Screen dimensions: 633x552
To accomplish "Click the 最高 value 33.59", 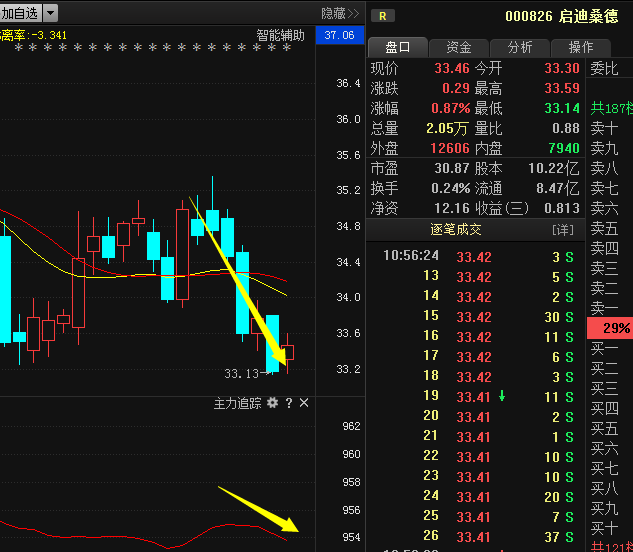I will tap(562, 88).
